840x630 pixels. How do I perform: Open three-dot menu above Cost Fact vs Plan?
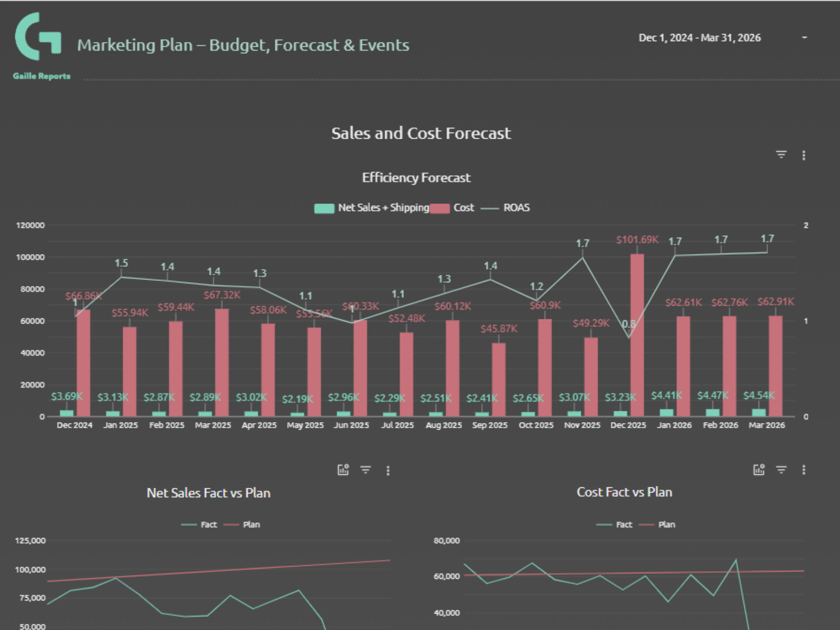[804, 470]
